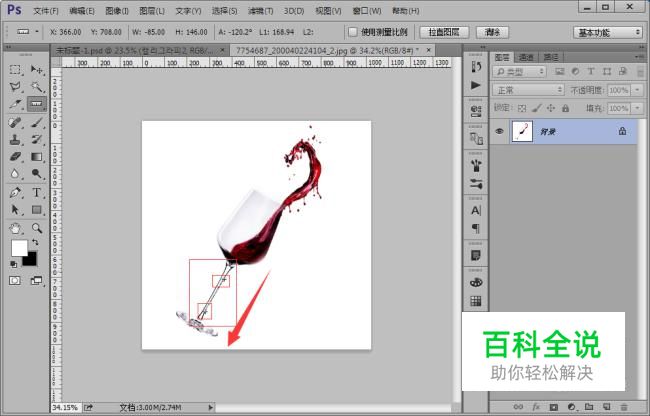Toggle smart object layer filter
Screen dimensions: 650x416
coord(623,72)
